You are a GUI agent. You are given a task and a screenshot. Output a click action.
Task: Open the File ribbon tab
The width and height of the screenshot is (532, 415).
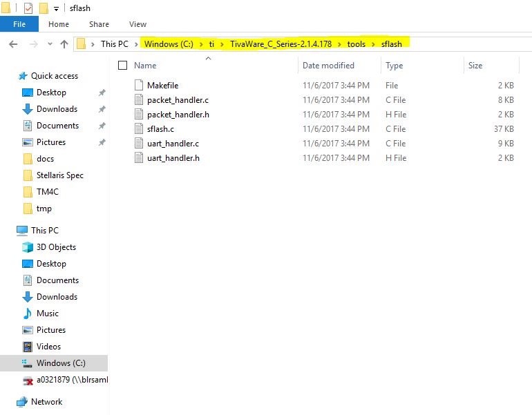pos(19,24)
